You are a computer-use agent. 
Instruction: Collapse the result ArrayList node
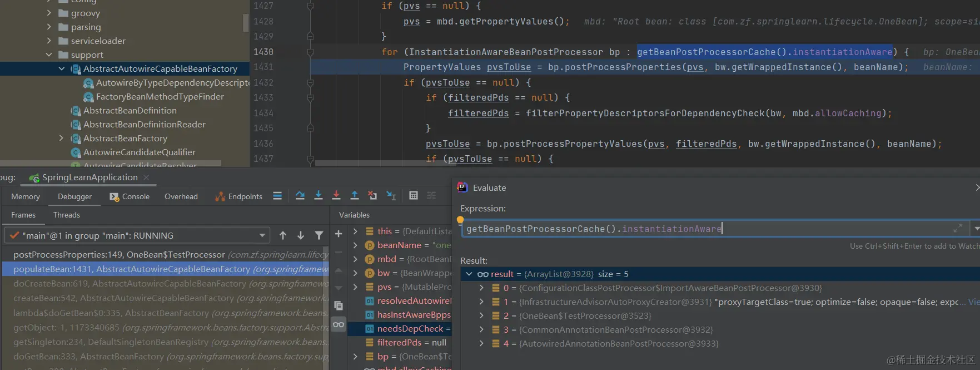(469, 274)
